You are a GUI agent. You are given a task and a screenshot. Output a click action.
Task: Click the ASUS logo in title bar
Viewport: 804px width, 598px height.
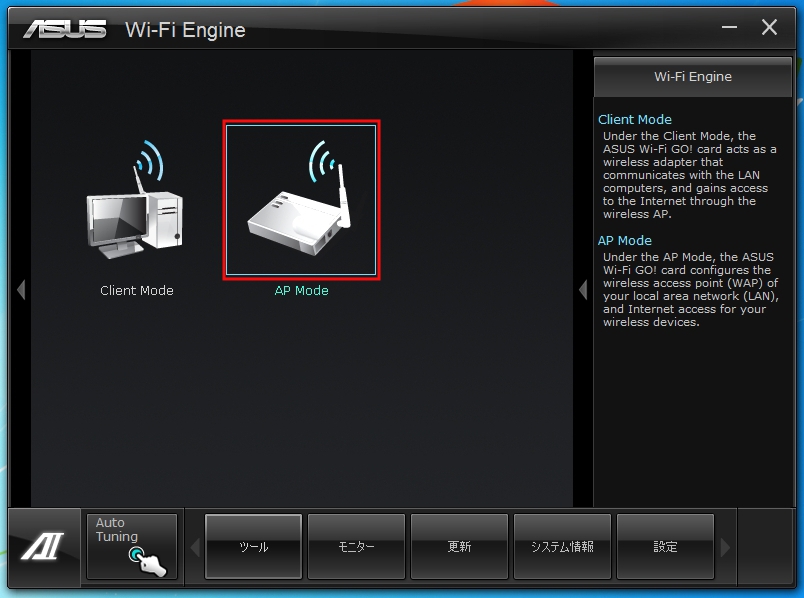[65, 29]
